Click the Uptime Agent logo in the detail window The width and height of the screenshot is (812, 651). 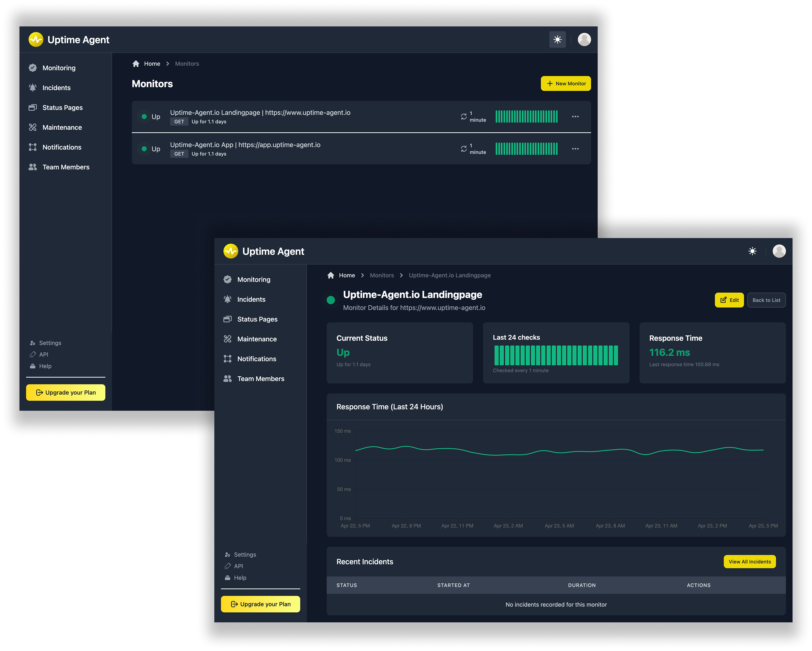[264, 251]
